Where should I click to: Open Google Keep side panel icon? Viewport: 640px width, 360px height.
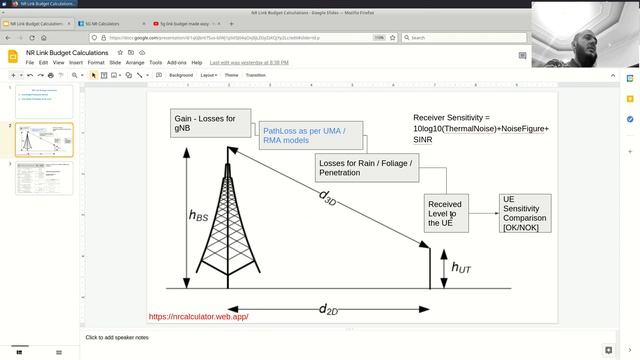630,99
